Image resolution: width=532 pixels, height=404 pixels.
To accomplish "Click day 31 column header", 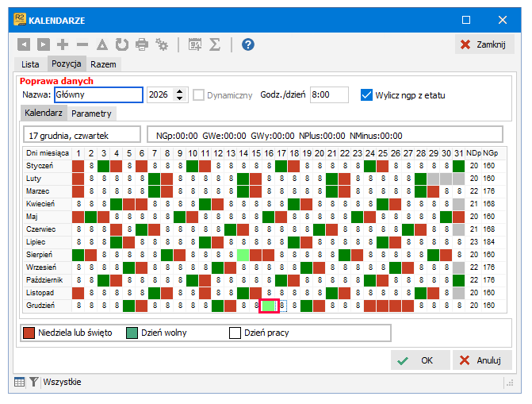I will (459, 153).
